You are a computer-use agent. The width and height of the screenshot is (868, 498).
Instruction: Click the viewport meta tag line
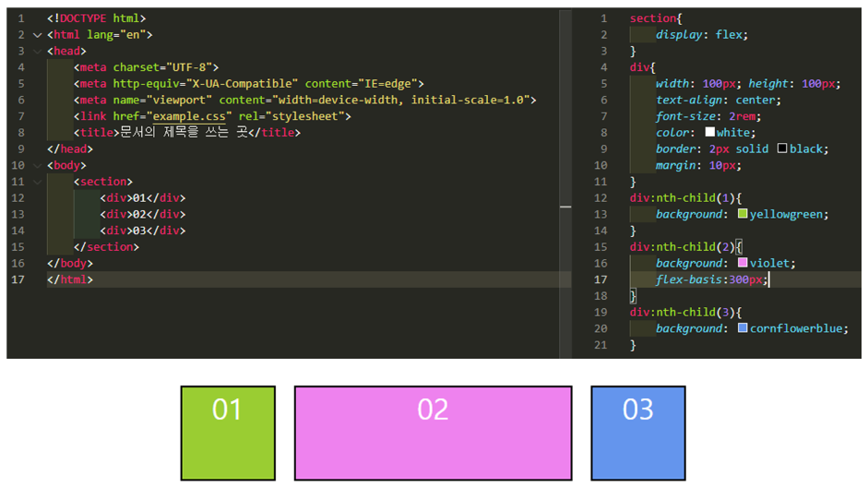click(305, 101)
